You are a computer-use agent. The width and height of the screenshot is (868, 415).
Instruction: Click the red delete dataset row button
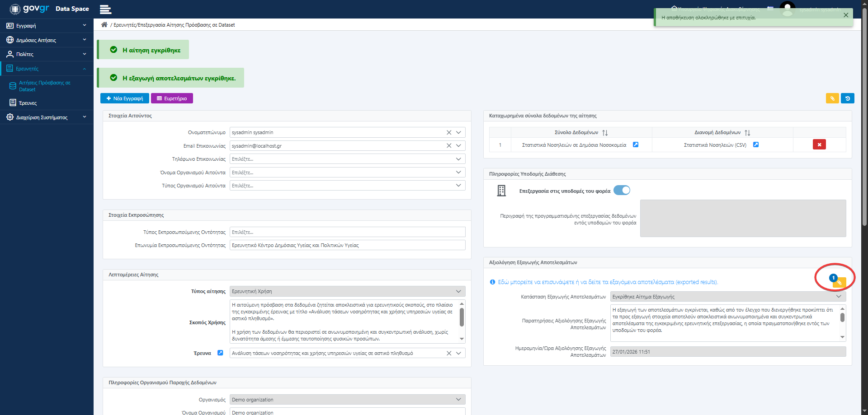coord(819,145)
